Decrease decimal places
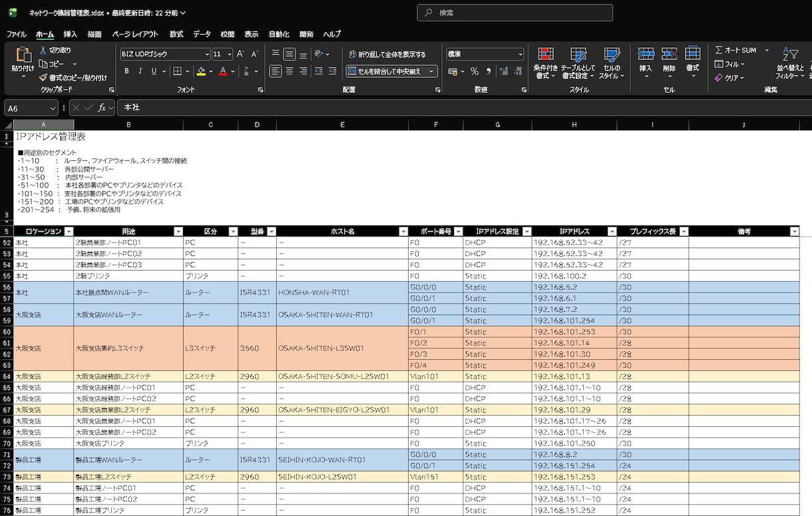The height and width of the screenshot is (516, 812). (x=517, y=71)
